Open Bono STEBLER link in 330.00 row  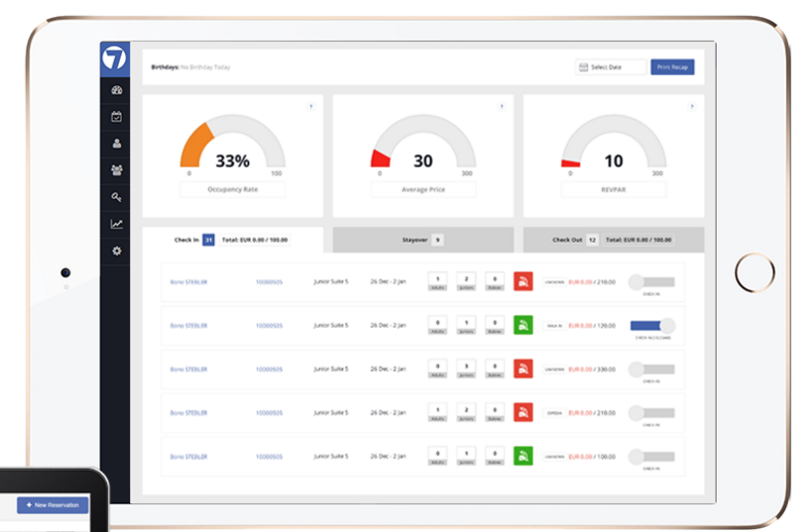(x=188, y=369)
